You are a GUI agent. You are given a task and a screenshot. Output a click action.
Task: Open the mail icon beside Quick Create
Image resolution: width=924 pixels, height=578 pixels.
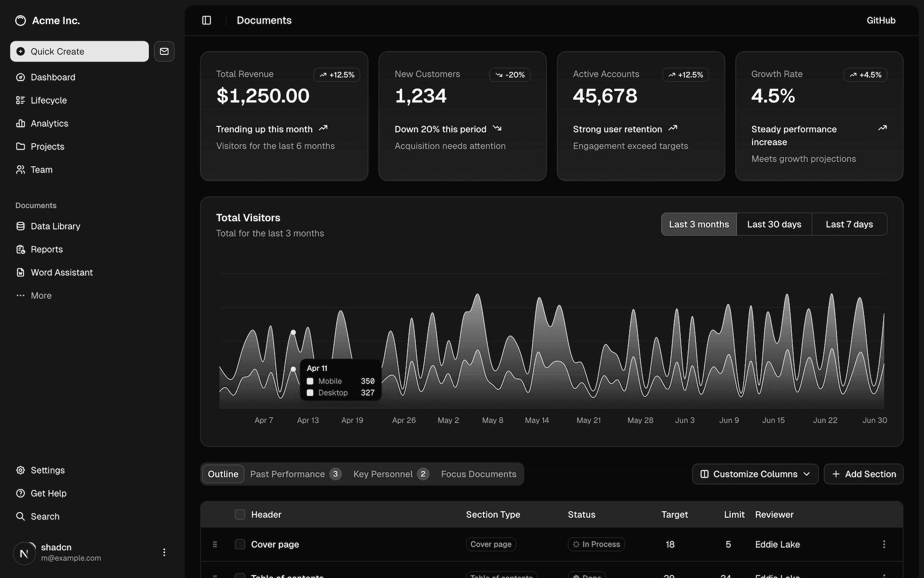[x=164, y=51]
